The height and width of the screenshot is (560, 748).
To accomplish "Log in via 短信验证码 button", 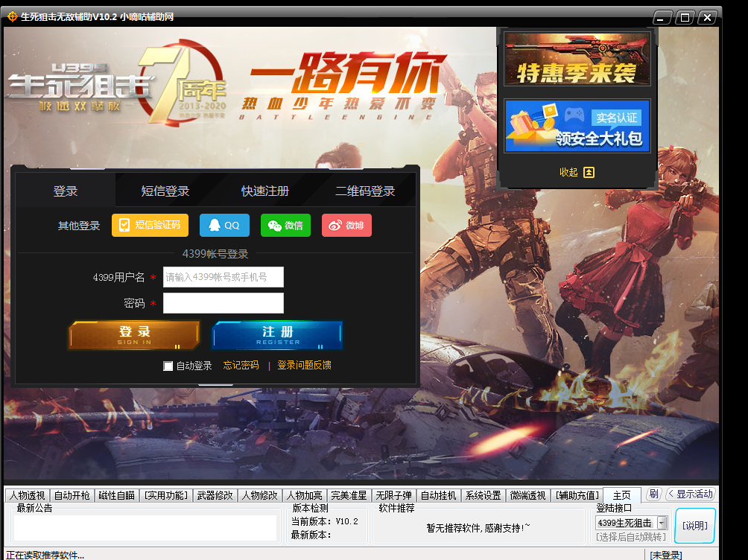I will point(150,225).
